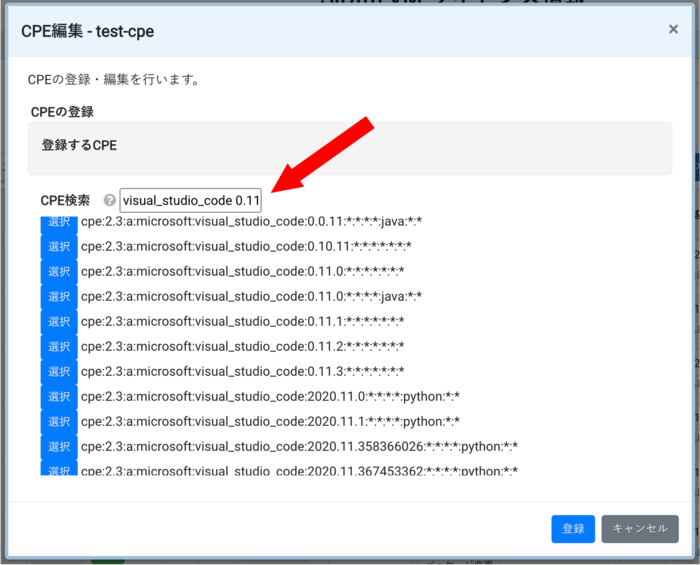Click the help icon beside CPE検索
The image size is (700, 565).
109,200
